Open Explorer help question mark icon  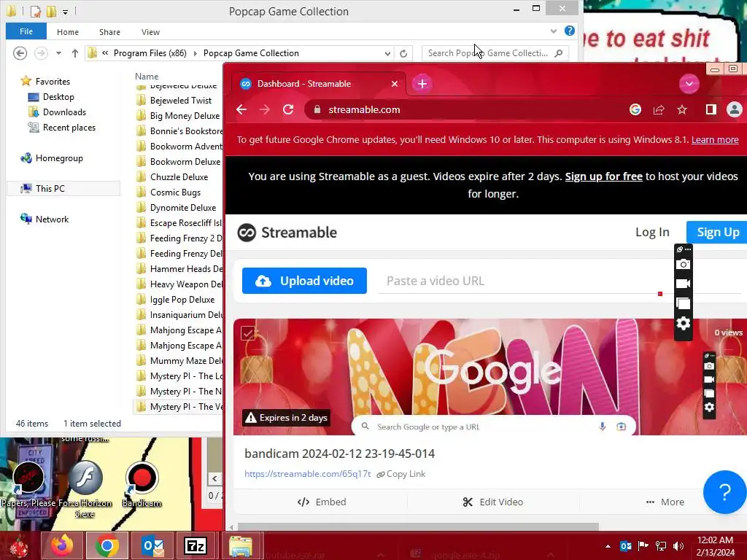point(569,31)
